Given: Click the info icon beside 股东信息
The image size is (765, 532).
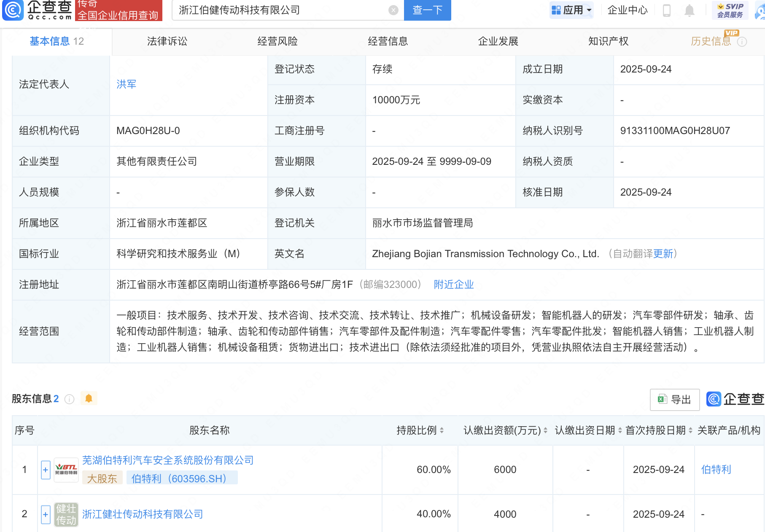Looking at the screenshot, I should coord(69,399).
